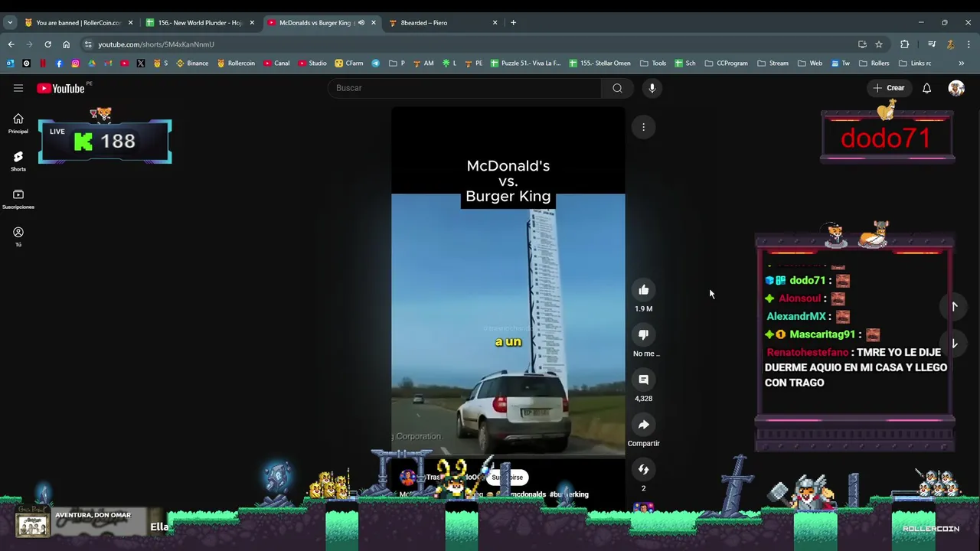Open the Web bookmark folder
This screenshot has height=551, width=980.
click(x=810, y=64)
